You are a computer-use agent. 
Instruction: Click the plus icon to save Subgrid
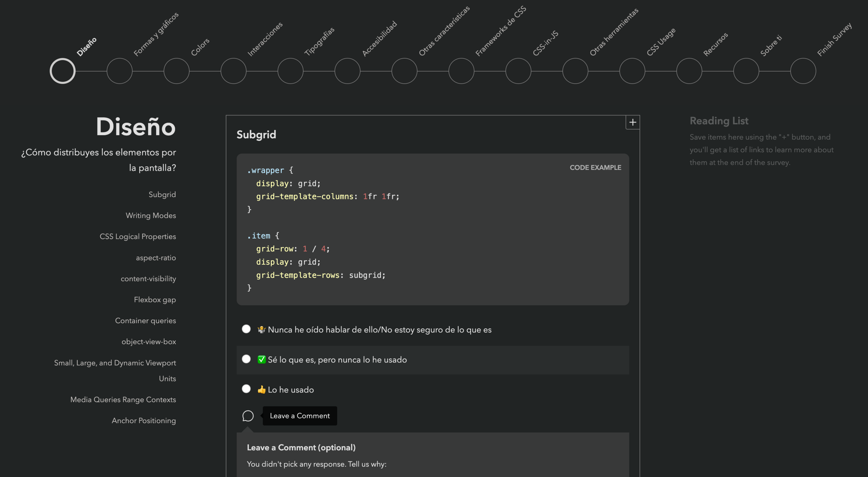pyautogui.click(x=632, y=122)
